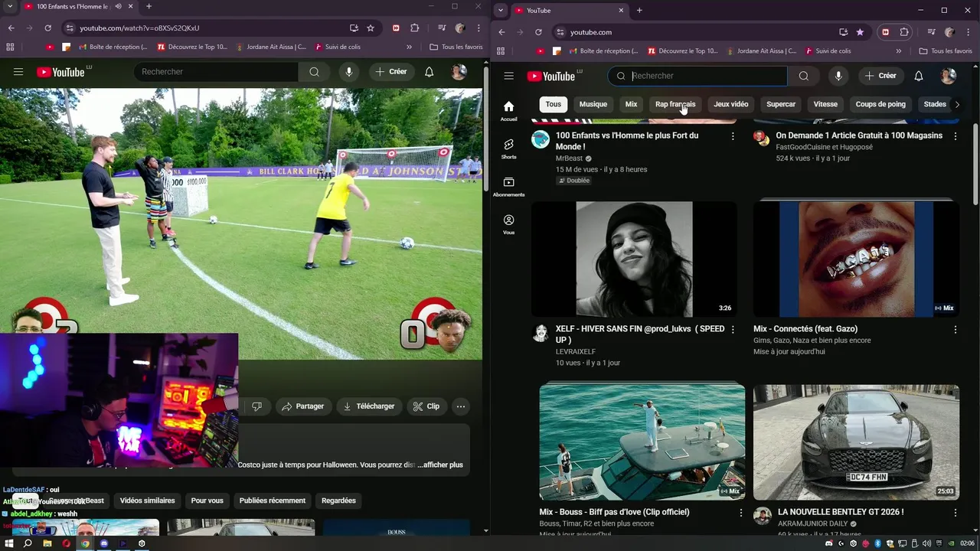Click the Clip button under the video
980x551 pixels.
click(x=426, y=406)
